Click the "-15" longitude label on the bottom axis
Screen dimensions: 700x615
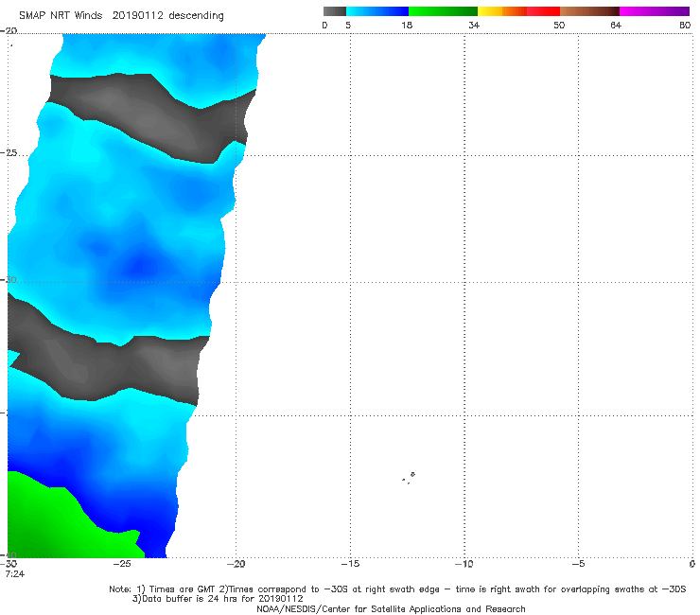click(x=350, y=564)
